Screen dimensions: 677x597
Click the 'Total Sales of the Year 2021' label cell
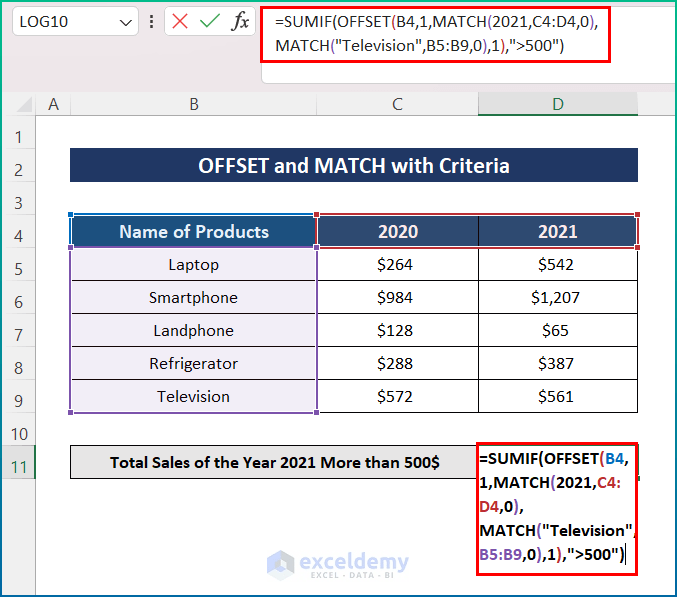coord(274,462)
